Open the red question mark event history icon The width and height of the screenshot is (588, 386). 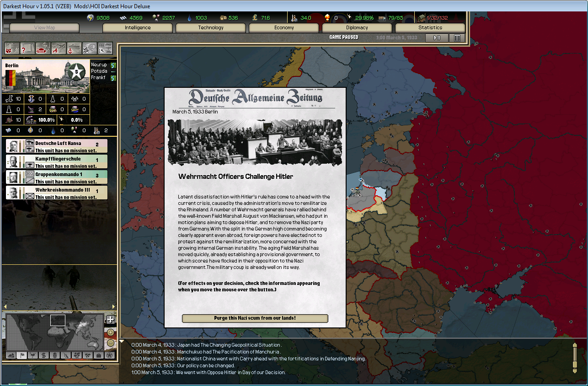28,48
